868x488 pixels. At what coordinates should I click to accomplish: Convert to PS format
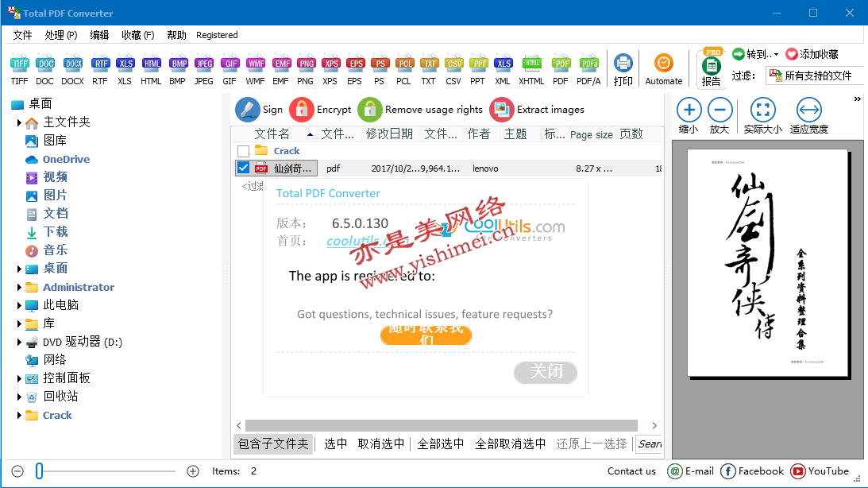pyautogui.click(x=379, y=71)
